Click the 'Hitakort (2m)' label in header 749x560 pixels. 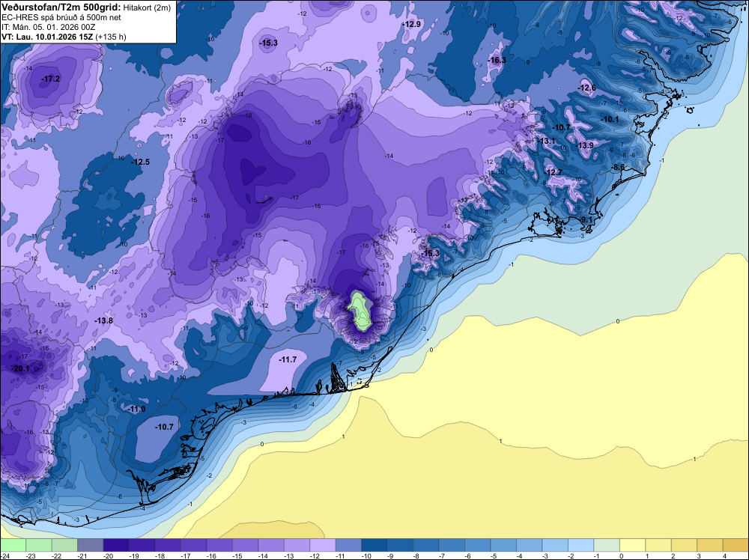[x=147, y=7]
